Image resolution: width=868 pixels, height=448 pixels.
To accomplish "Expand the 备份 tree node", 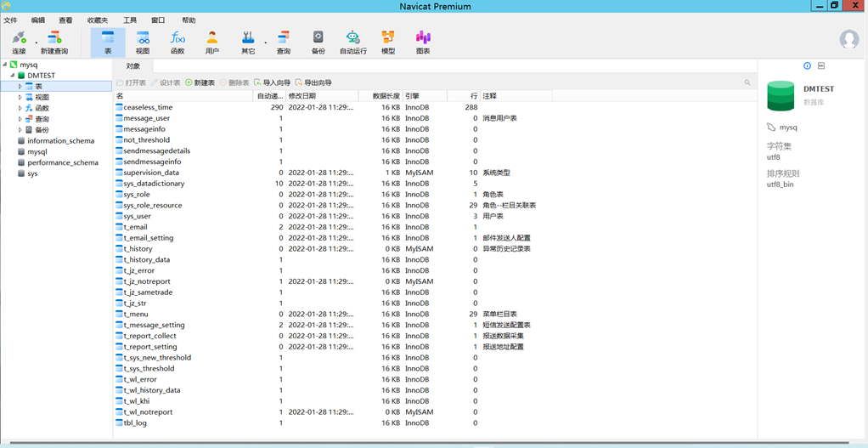I will 20,129.
